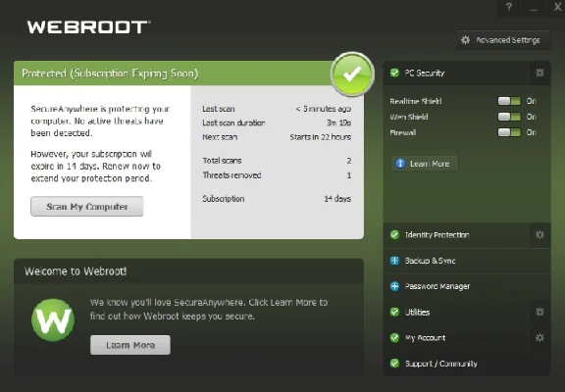
Task: Click Utilities green check icon
Action: coord(394,312)
